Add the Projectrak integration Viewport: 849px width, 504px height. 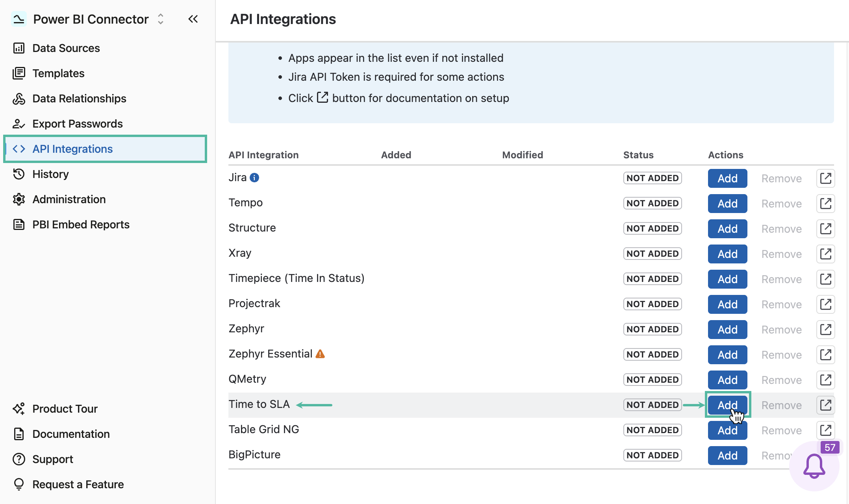(x=727, y=304)
